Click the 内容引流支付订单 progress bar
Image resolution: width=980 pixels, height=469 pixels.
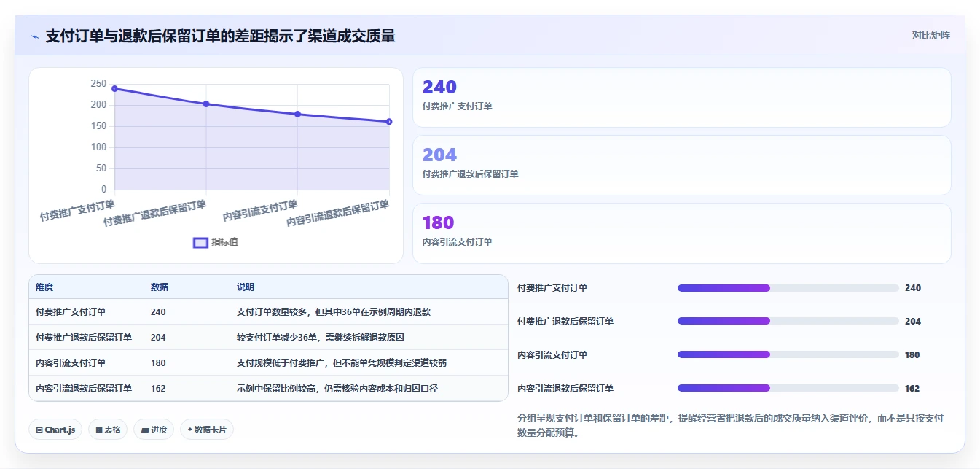[x=788, y=355]
